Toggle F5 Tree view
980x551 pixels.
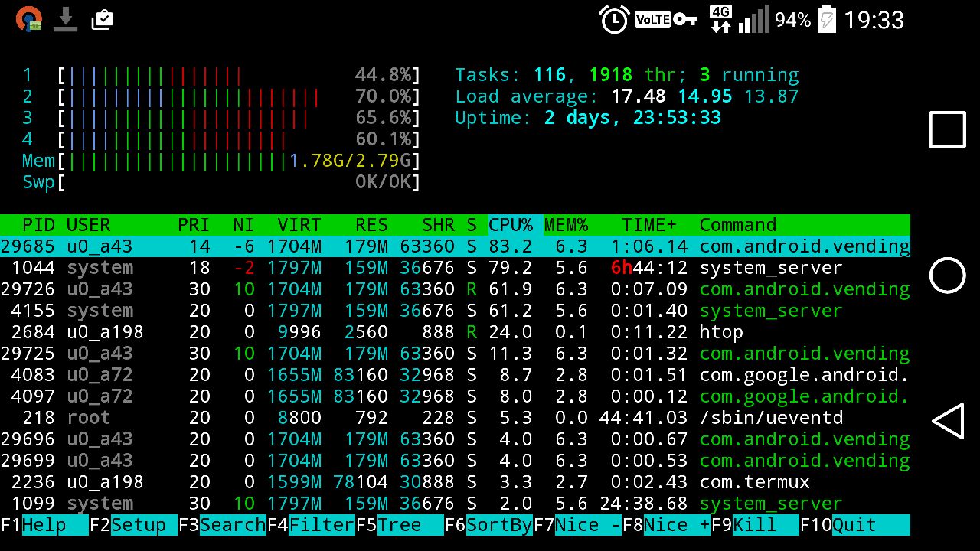pos(400,525)
